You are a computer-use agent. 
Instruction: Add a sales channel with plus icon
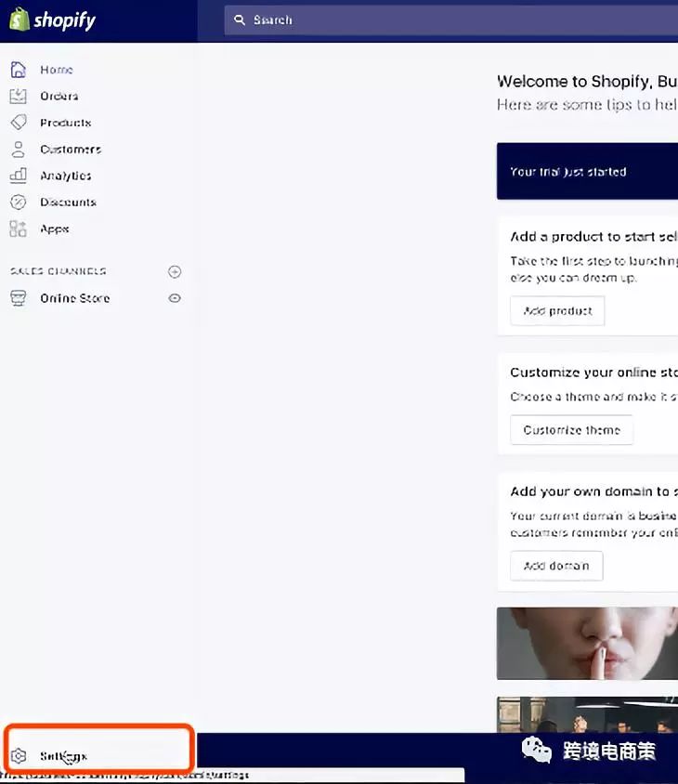pos(175,271)
